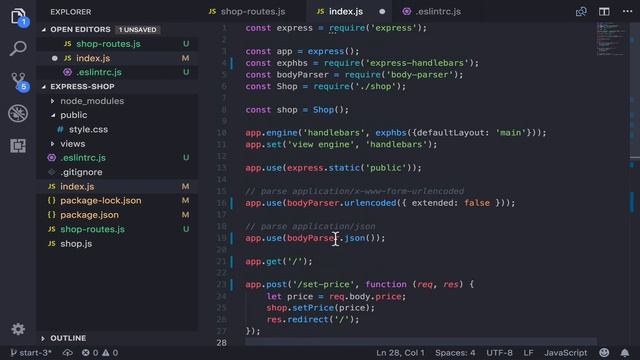This screenshot has height=360, width=640.
Task: Click the bodyParser.urlencoded code on line 16
Action: (x=341, y=203)
